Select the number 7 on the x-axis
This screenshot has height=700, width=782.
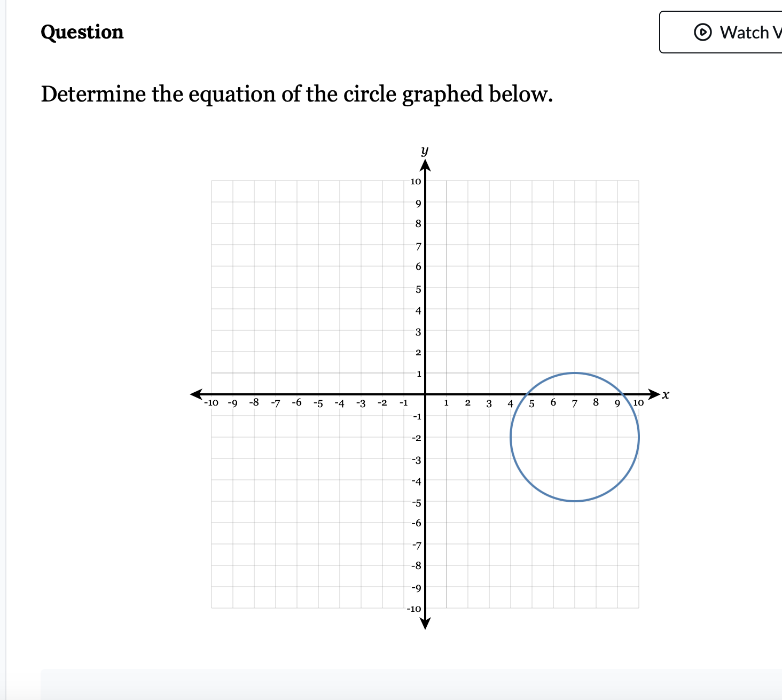click(x=574, y=405)
